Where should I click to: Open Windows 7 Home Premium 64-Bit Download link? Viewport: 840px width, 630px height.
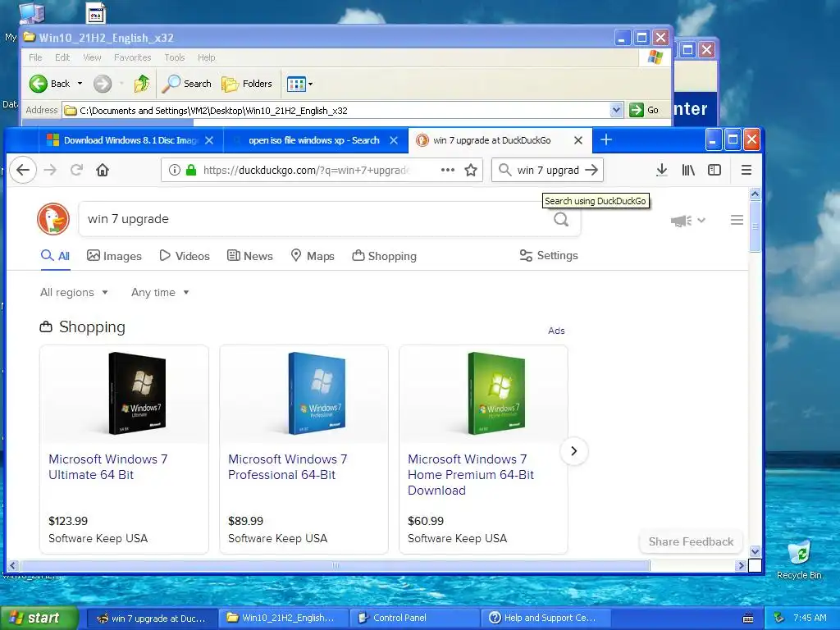470,475
